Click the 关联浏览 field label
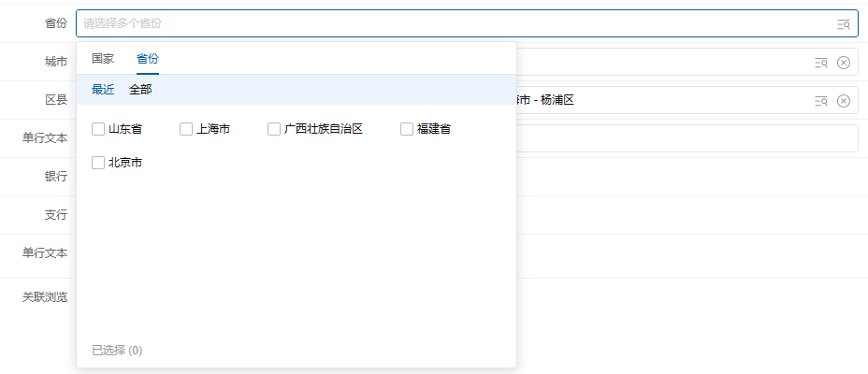 click(x=45, y=297)
